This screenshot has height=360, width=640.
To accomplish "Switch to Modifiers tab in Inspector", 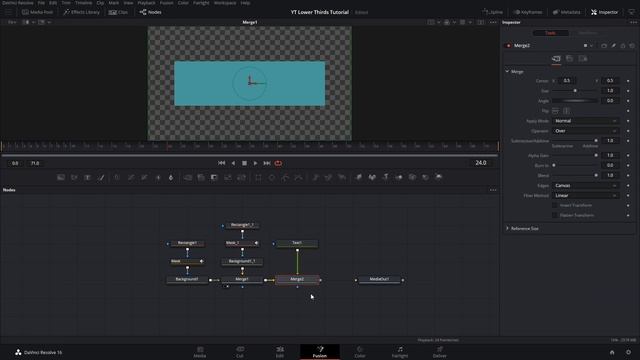I will tap(587, 33).
